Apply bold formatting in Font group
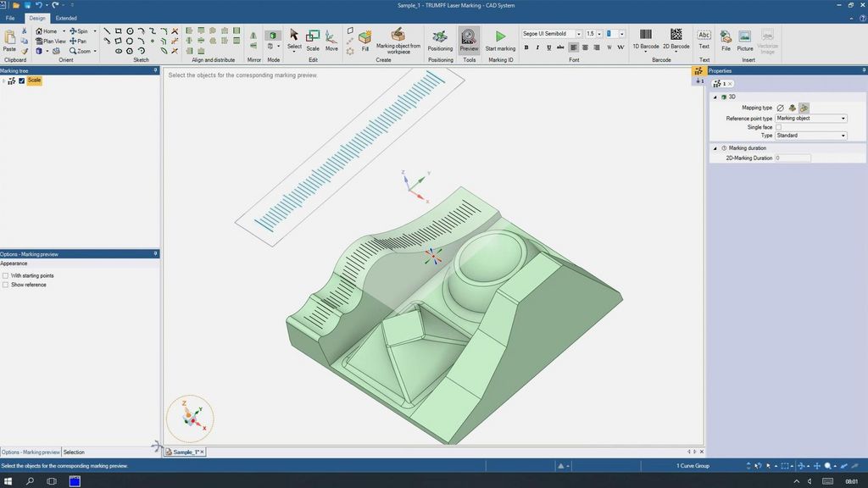Image resolution: width=868 pixels, height=488 pixels. (526, 47)
